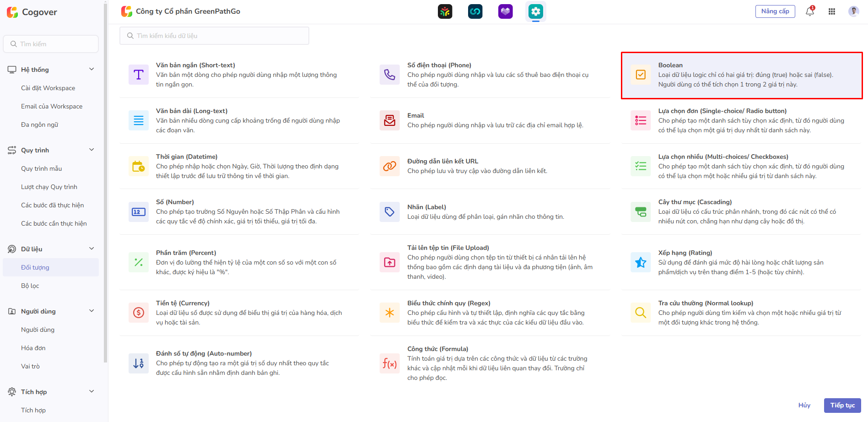Open the purple heart app icon
Image resolution: width=868 pixels, height=422 pixels.
coord(505,11)
